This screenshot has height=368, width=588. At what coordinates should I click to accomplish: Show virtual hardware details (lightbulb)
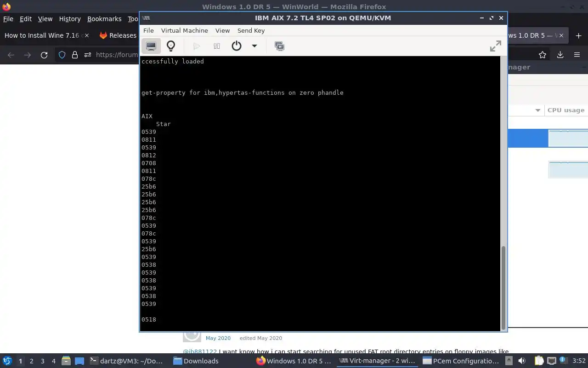pyautogui.click(x=171, y=46)
